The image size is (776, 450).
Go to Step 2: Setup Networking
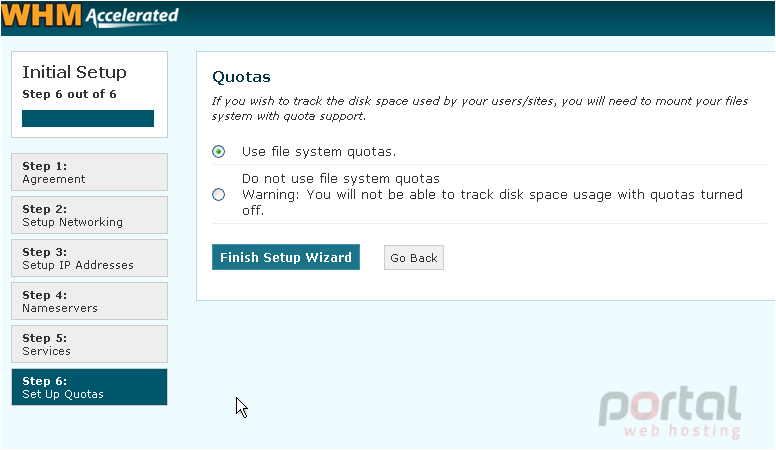point(90,215)
